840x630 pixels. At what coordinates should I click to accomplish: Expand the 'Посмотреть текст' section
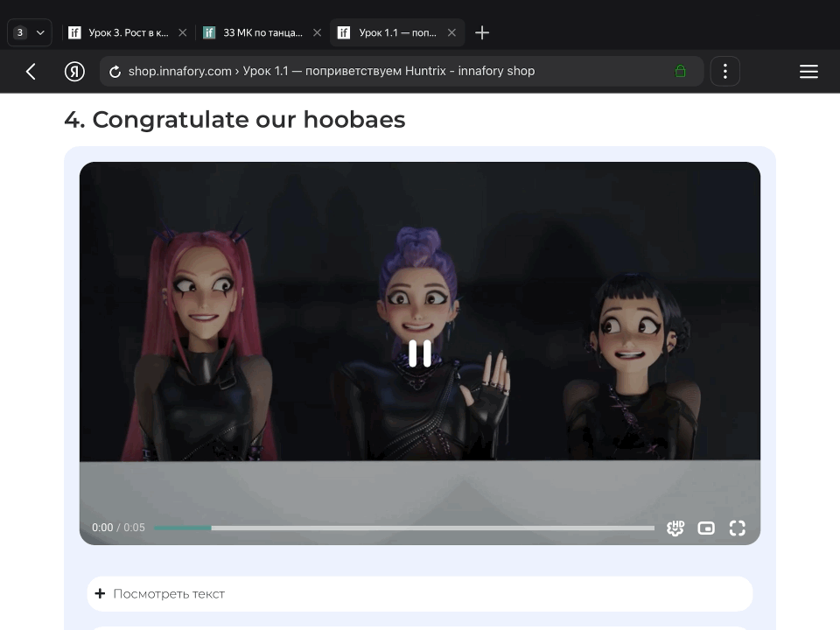(419, 593)
